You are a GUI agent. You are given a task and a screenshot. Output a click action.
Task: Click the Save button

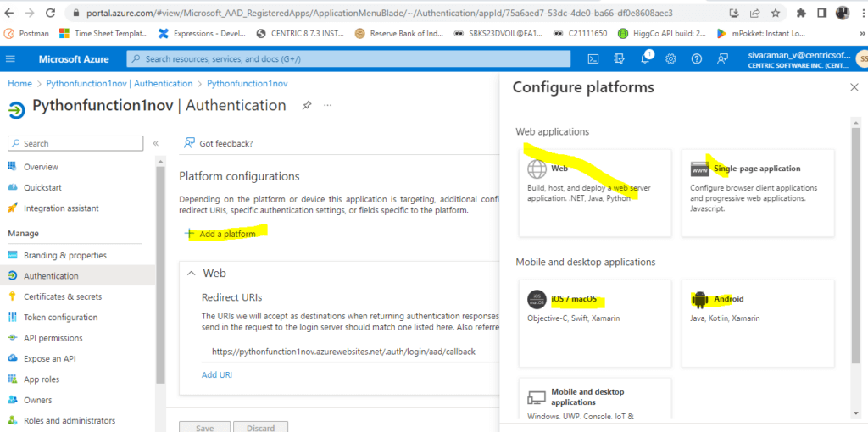pyautogui.click(x=204, y=428)
